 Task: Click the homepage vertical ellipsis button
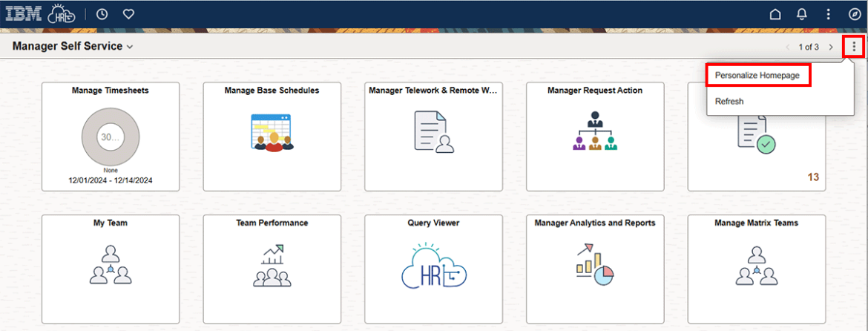click(855, 47)
